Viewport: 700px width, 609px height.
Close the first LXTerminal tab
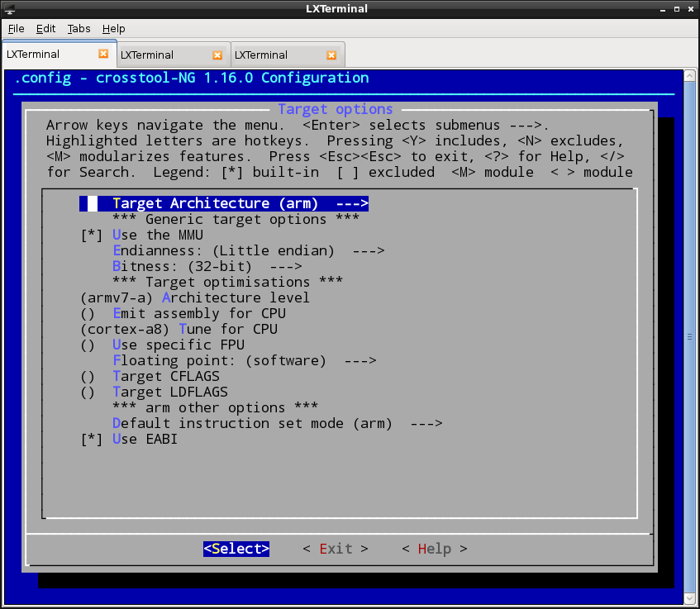click(103, 54)
